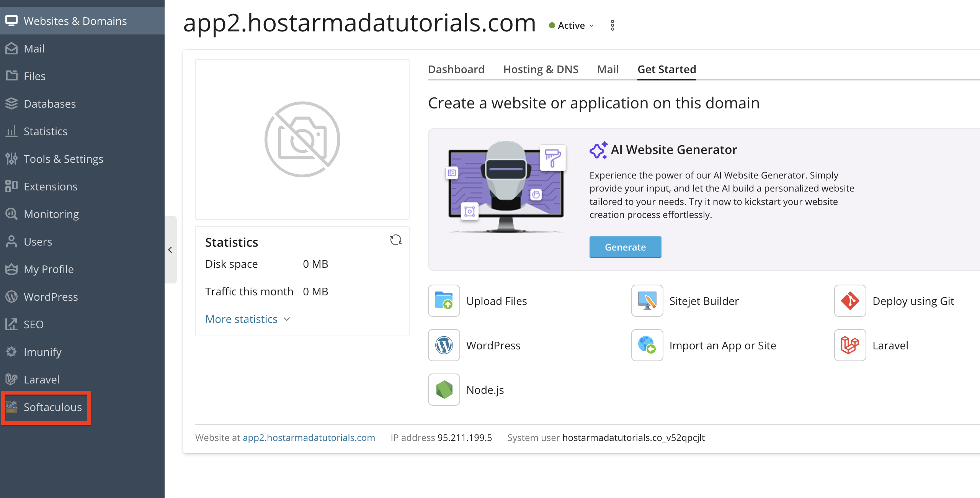Click the AI Website Generator robot illustration

tap(506, 187)
